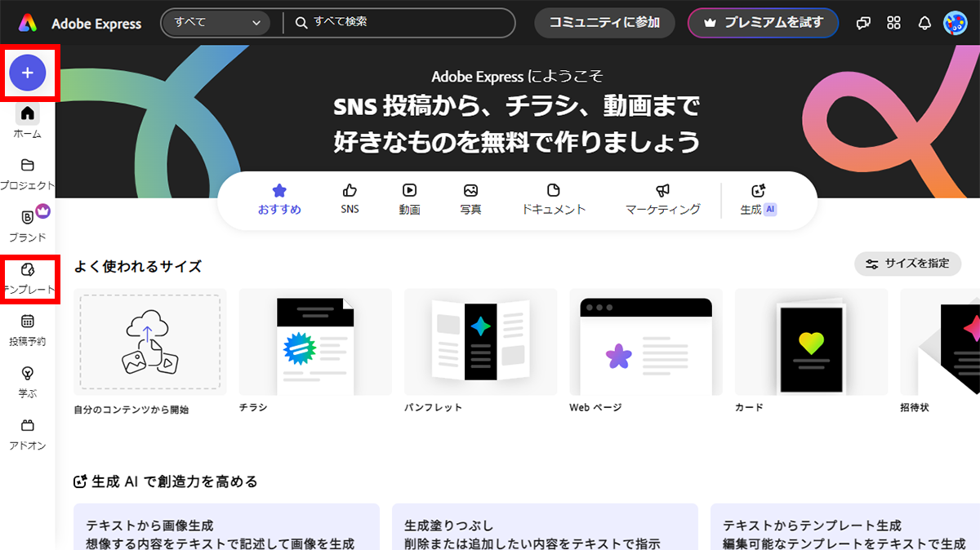This screenshot has height=550, width=980.
Task: Switch to the SNS category tab
Action: click(350, 198)
